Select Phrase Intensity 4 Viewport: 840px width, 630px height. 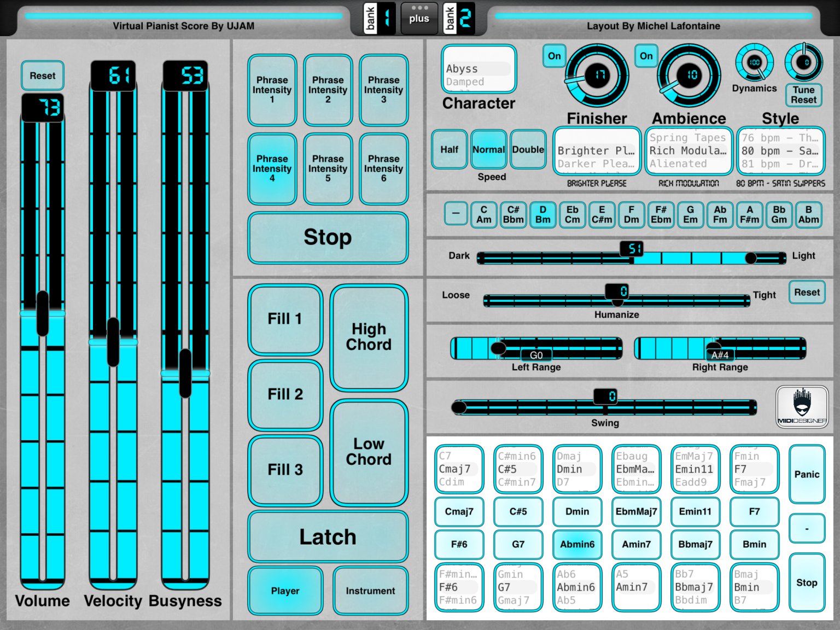[x=272, y=168]
